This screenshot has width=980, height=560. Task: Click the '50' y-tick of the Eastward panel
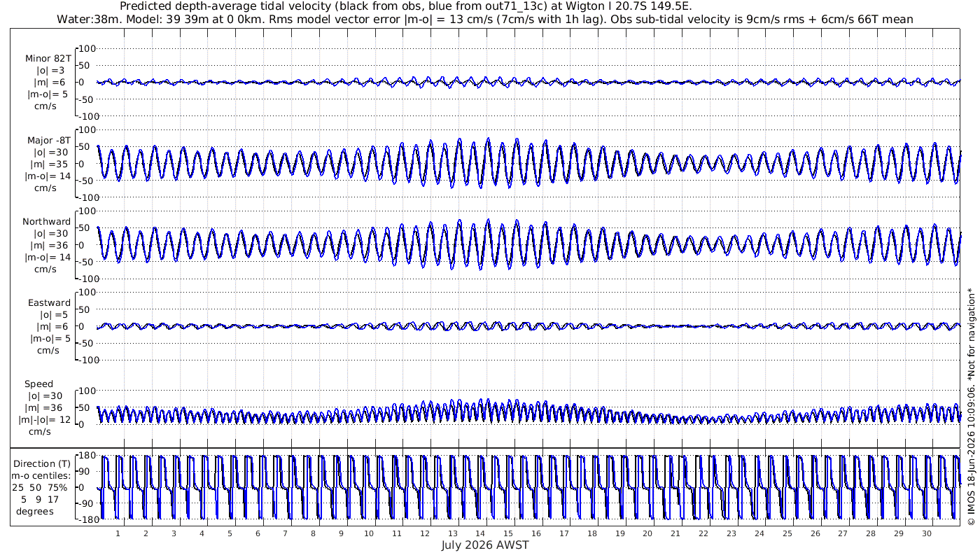(83, 309)
